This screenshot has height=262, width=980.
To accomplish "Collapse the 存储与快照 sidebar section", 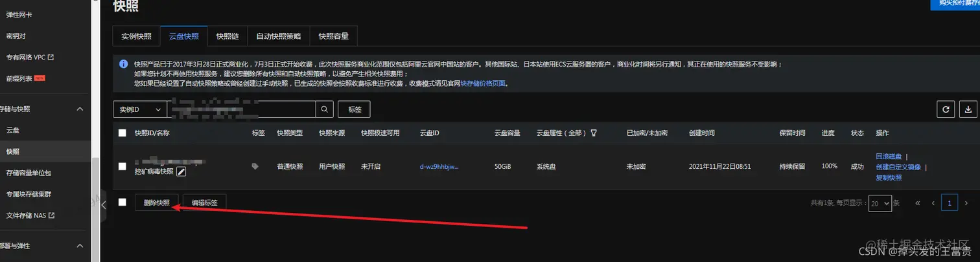I will tap(80, 109).
